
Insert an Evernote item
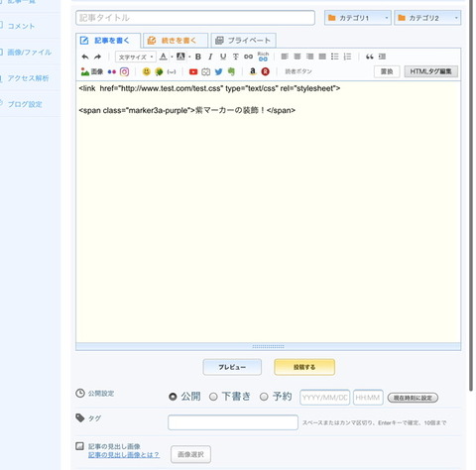click(x=231, y=71)
